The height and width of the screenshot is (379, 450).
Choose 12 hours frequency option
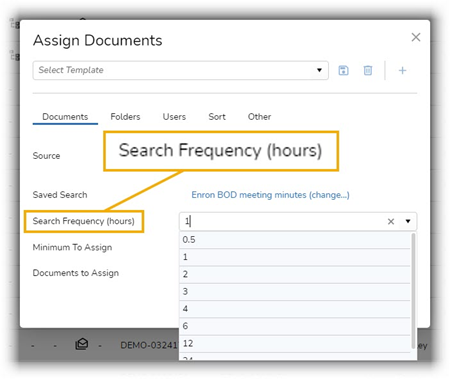click(x=295, y=344)
